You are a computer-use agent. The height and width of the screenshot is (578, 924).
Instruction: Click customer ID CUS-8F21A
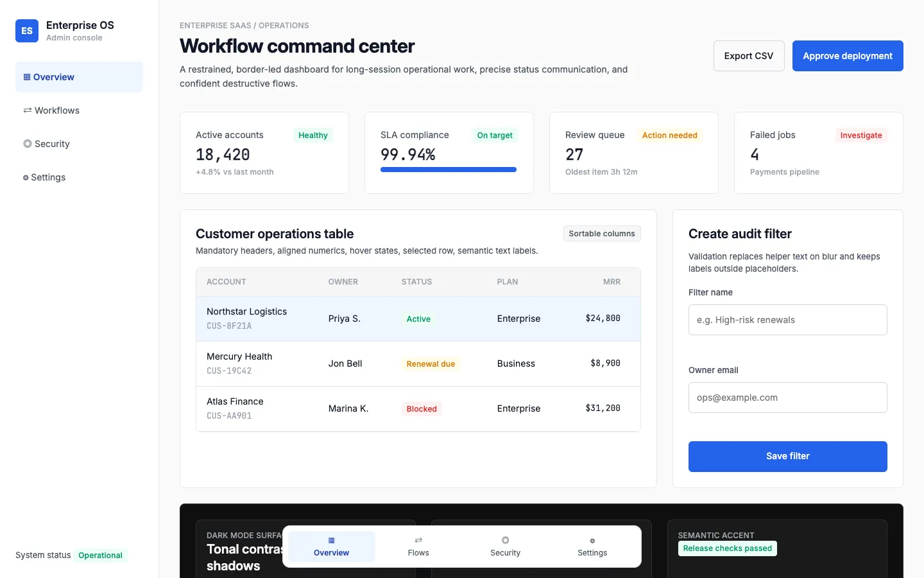(x=229, y=326)
